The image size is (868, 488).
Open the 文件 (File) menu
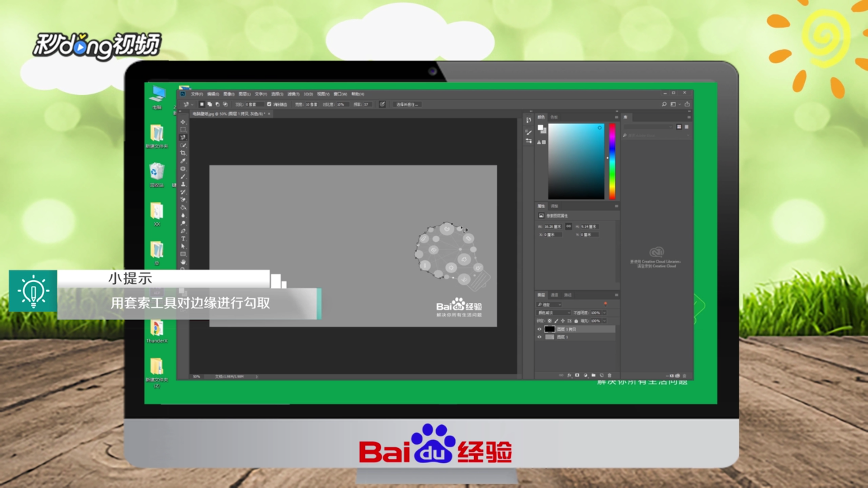(197, 94)
